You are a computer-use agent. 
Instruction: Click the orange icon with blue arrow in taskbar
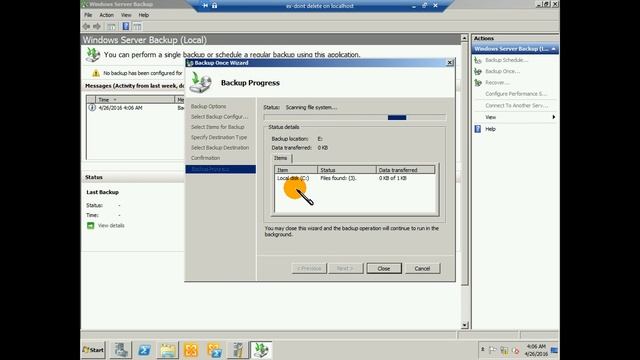tap(215, 350)
